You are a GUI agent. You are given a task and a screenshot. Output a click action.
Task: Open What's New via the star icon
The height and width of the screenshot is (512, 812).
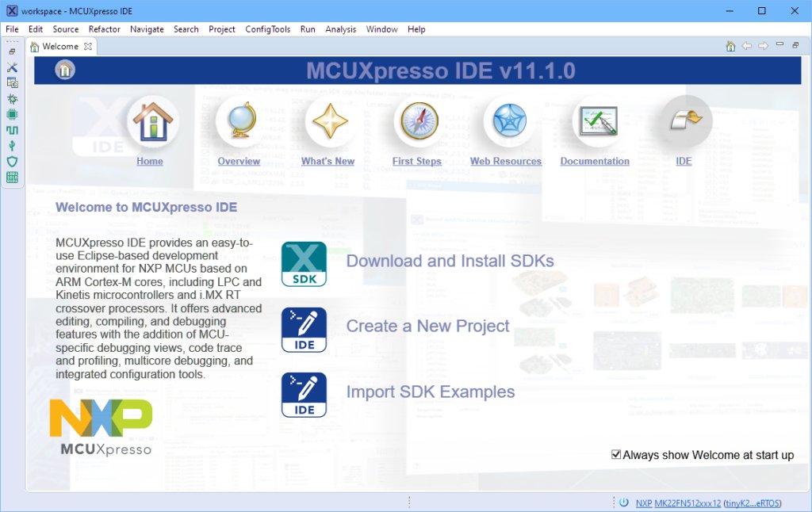tap(330, 121)
